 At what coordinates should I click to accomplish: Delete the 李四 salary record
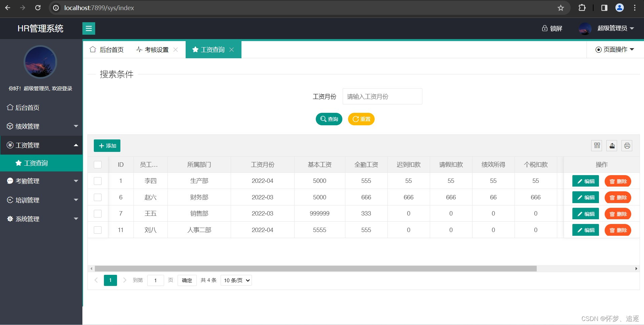tap(618, 181)
